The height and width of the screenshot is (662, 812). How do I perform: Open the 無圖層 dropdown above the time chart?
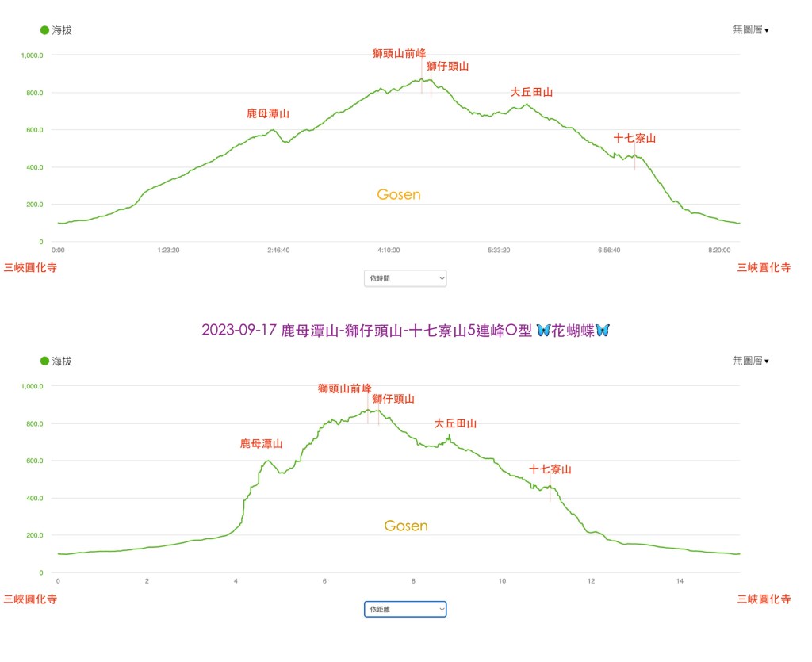point(750,29)
